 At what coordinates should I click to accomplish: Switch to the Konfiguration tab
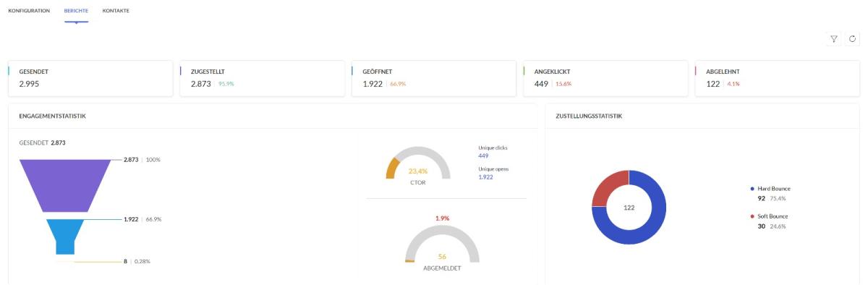(29, 11)
